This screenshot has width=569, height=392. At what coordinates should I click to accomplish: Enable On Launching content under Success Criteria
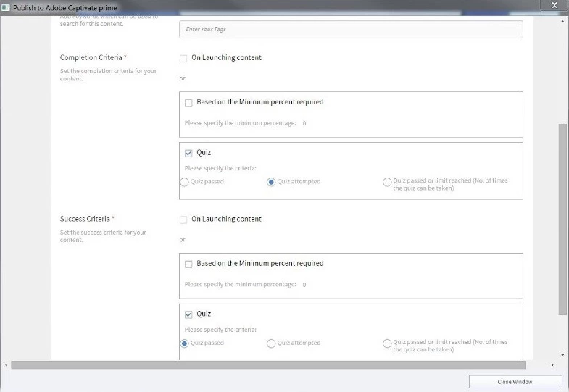click(x=183, y=220)
